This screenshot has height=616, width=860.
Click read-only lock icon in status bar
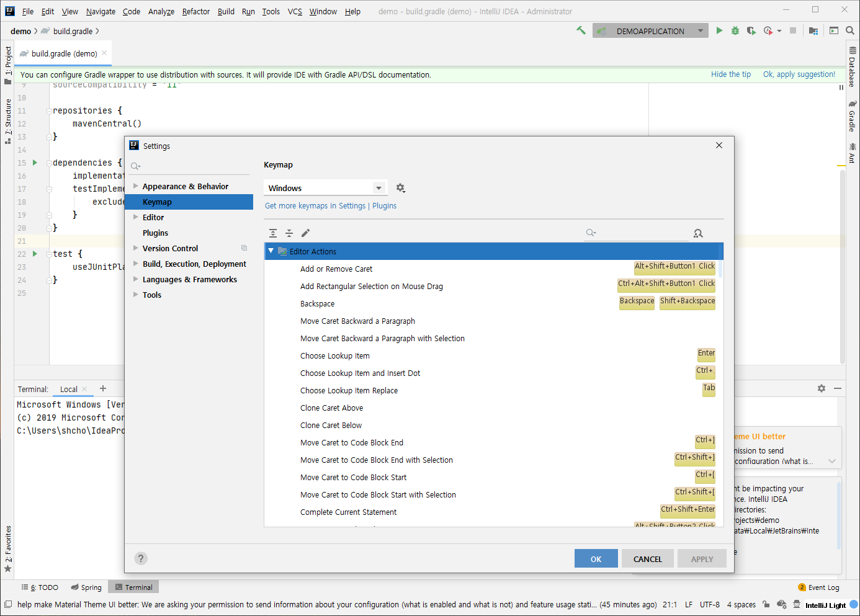click(x=766, y=604)
